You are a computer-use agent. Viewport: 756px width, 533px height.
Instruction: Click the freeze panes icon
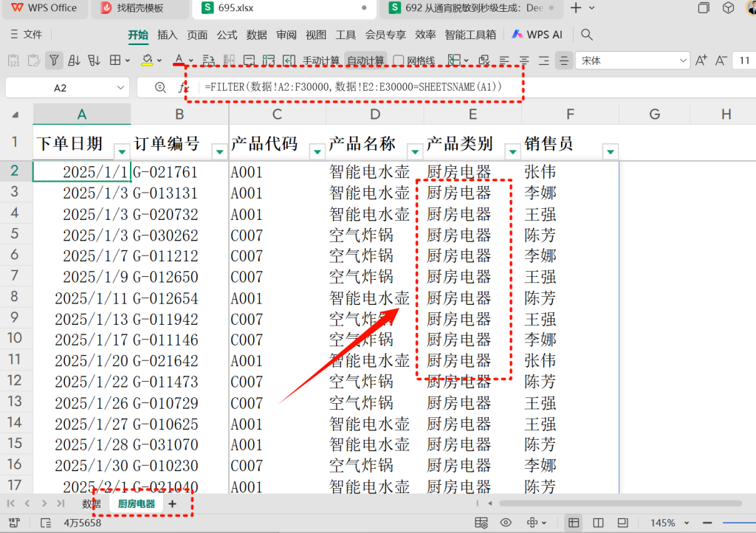tap(454, 61)
